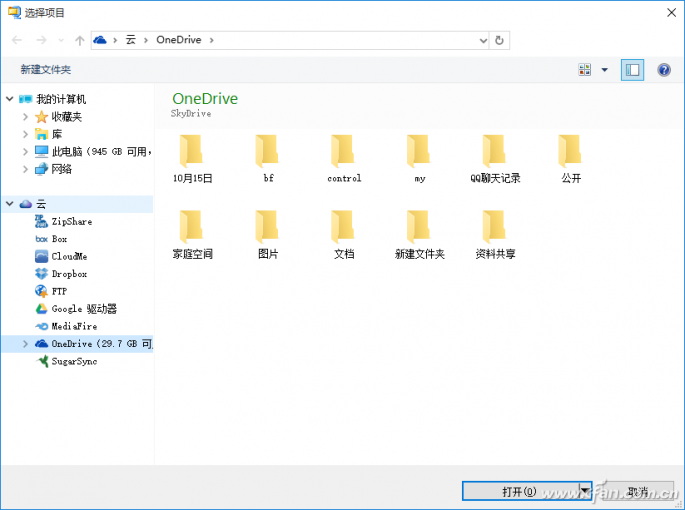Image resolution: width=685 pixels, height=510 pixels.
Task: Select the 文档 folder icon
Action: pos(343,226)
